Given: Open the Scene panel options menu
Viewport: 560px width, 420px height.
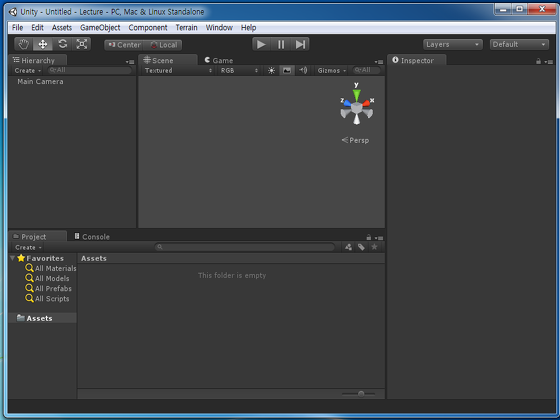Looking at the screenshot, I should pos(379,62).
